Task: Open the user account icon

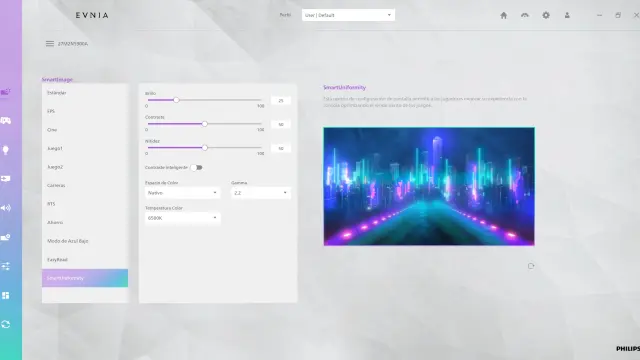Action: (x=567, y=15)
